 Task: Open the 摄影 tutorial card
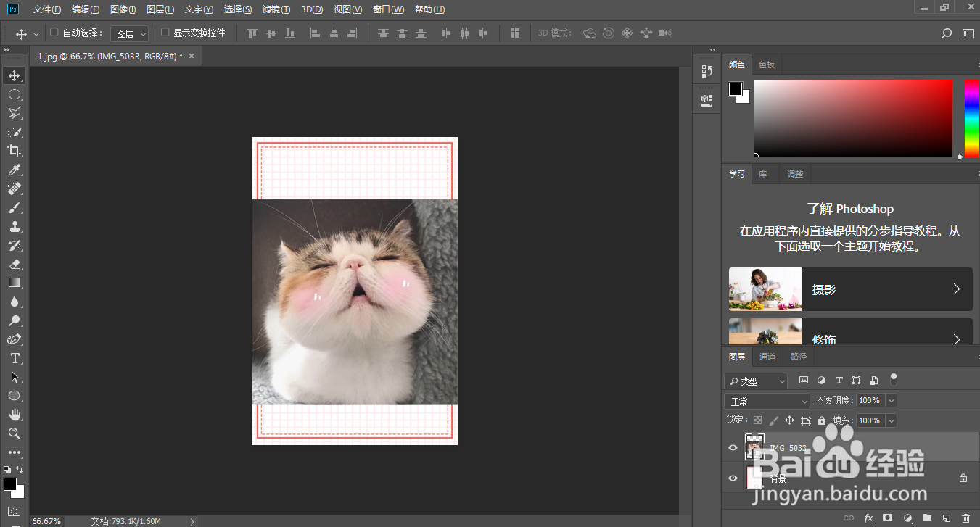pyautogui.click(x=850, y=289)
